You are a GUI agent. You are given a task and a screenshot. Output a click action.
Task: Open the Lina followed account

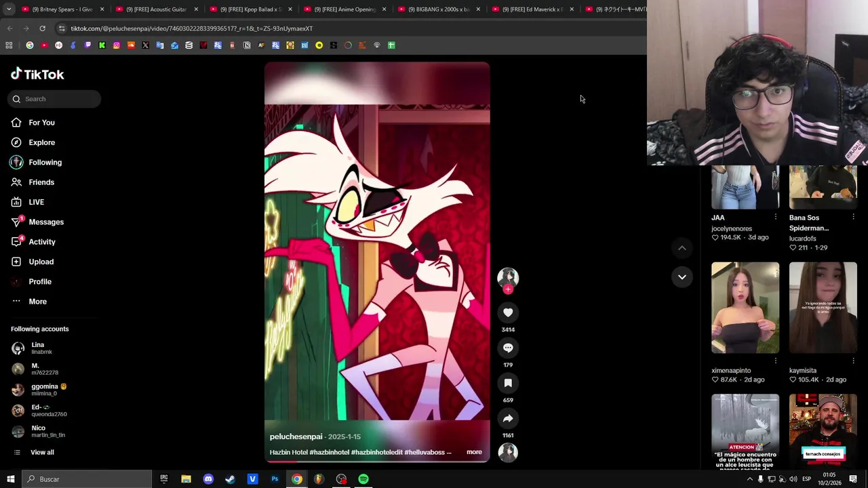[37, 348]
